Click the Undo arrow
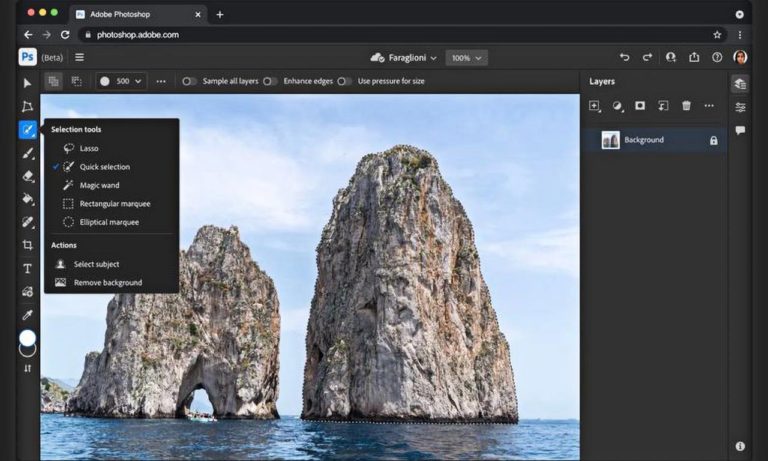The height and width of the screenshot is (461, 768). click(624, 57)
